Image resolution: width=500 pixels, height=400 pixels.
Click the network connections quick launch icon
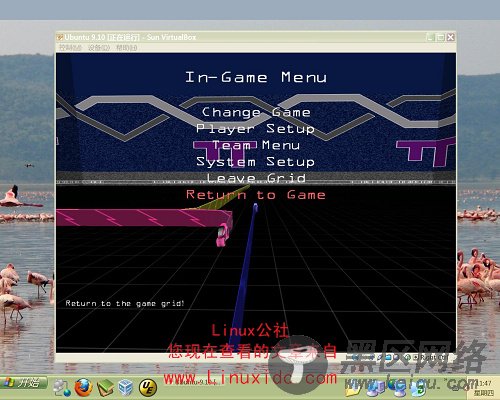tap(62, 388)
